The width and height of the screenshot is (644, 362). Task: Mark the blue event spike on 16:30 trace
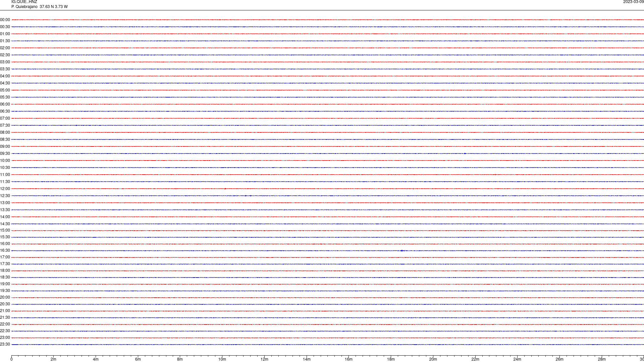[x=402, y=251]
